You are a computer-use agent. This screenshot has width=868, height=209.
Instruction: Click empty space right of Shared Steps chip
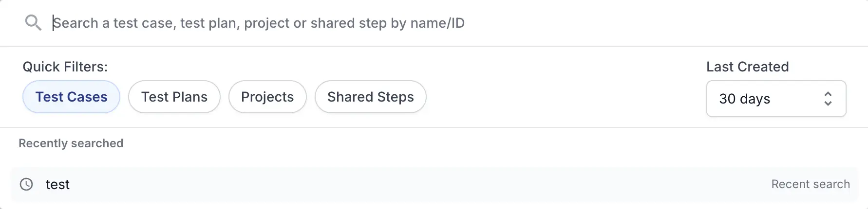565,97
